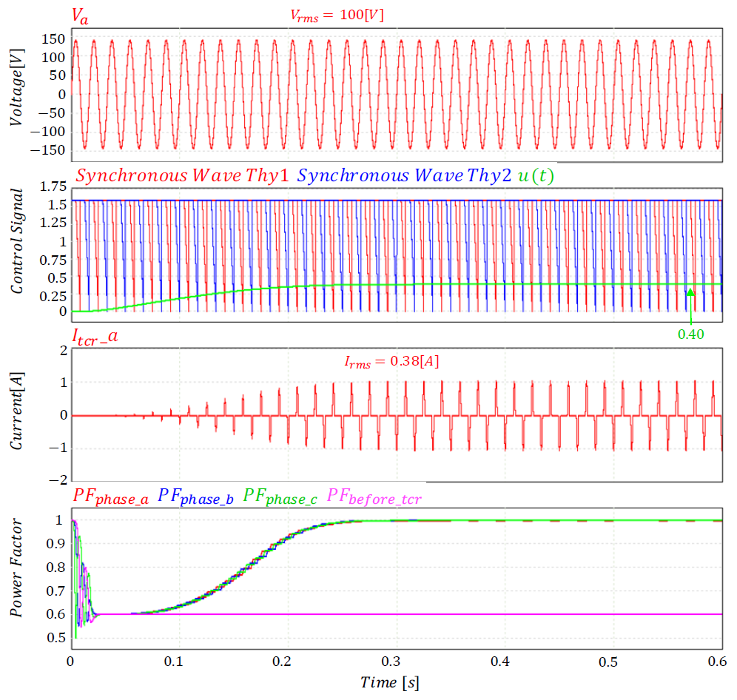Toggle the Synchronous Wave Thy1 legend entry
This screenshot has width=737, height=700.
182,176
